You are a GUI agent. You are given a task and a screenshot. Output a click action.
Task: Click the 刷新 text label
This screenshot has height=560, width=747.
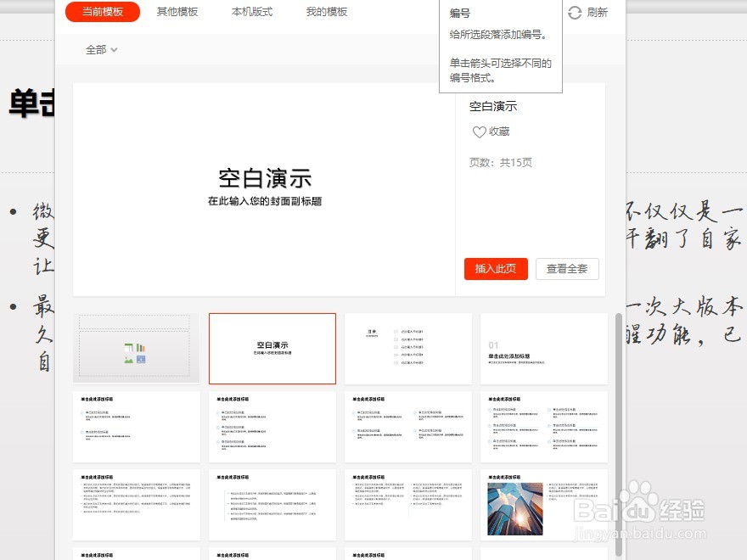598,13
